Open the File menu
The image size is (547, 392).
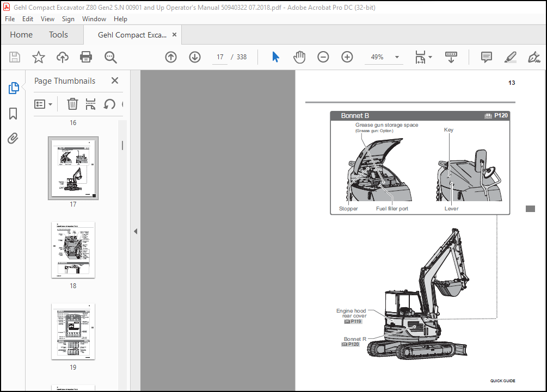[10, 19]
